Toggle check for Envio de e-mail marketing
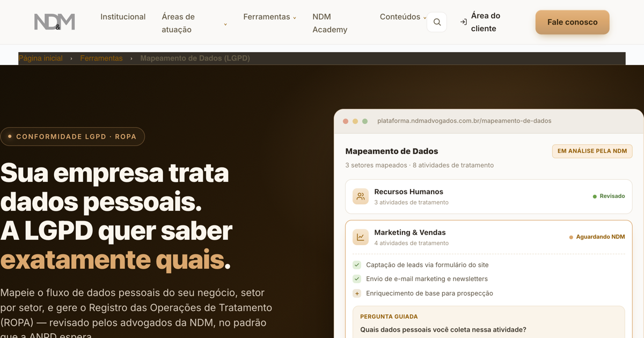This screenshot has height=338, width=644. (357, 278)
